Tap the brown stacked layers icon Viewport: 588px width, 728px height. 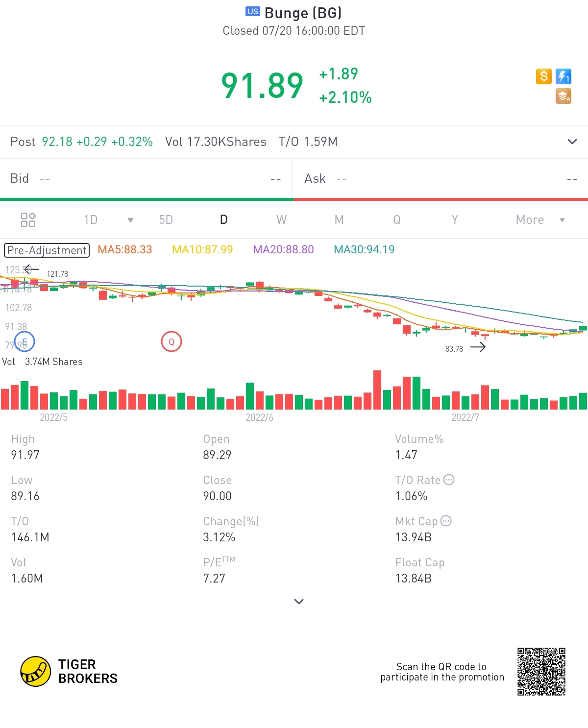(x=563, y=96)
